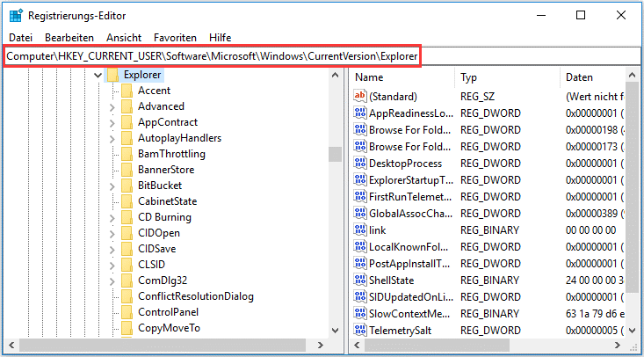Click the values pane scroll right arrow

coord(618,345)
